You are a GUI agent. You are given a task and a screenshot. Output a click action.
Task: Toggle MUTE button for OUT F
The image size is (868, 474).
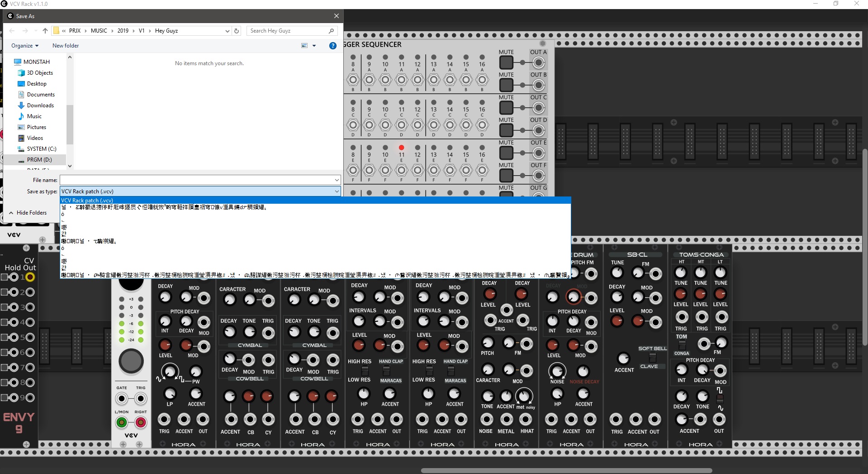[x=506, y=176]
